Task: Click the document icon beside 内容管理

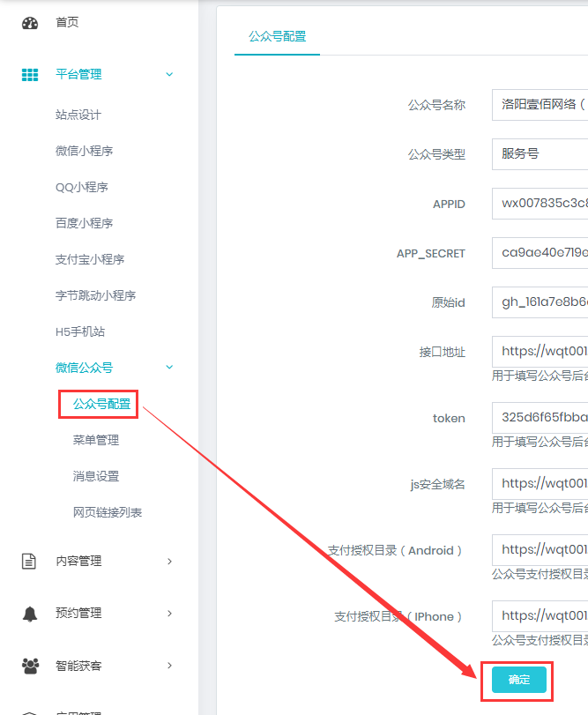Action: click(x=29, y=562)
